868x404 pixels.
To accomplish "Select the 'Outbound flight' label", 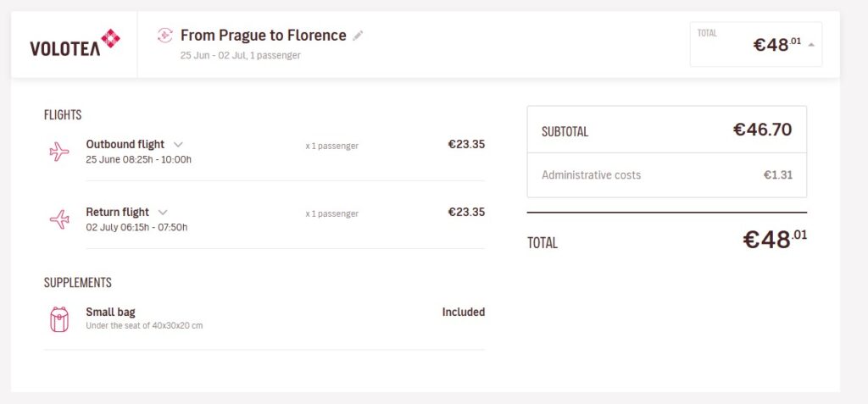I will click(x=125, y=145).
